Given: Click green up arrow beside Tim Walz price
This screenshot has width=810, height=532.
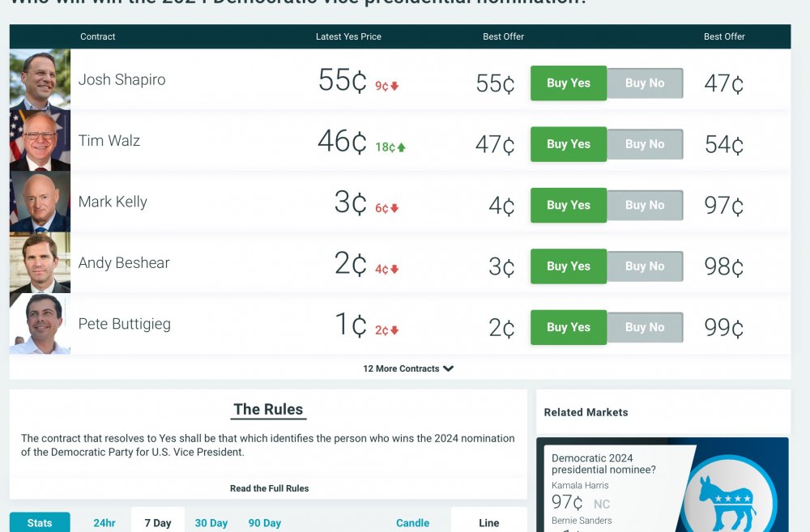Looking at the screenshot, I should click(x=401, y=147).
